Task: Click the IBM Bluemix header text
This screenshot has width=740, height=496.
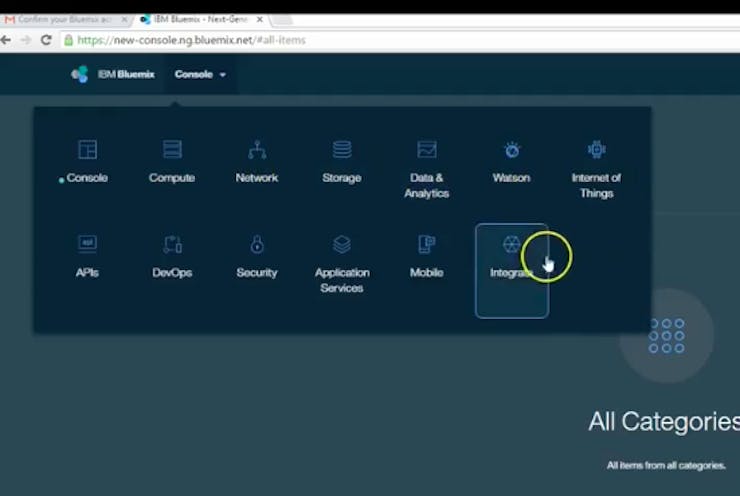Action: click(126, 75)
